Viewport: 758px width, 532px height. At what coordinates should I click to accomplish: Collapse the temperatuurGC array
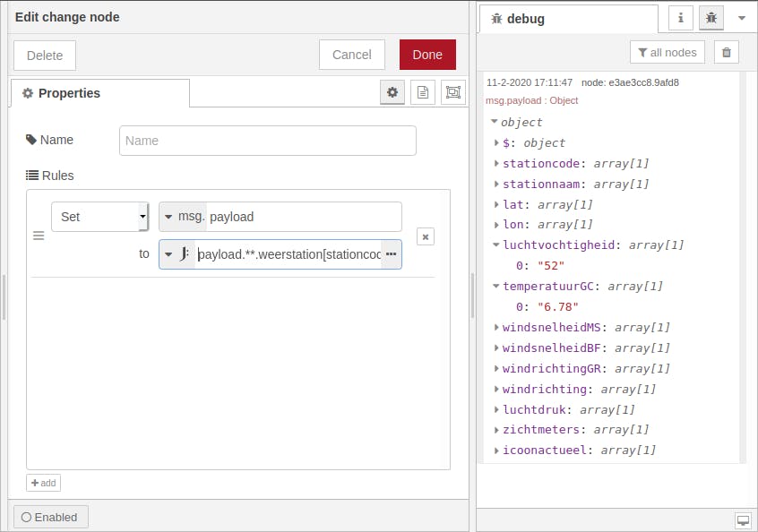[x=495, y=287]
